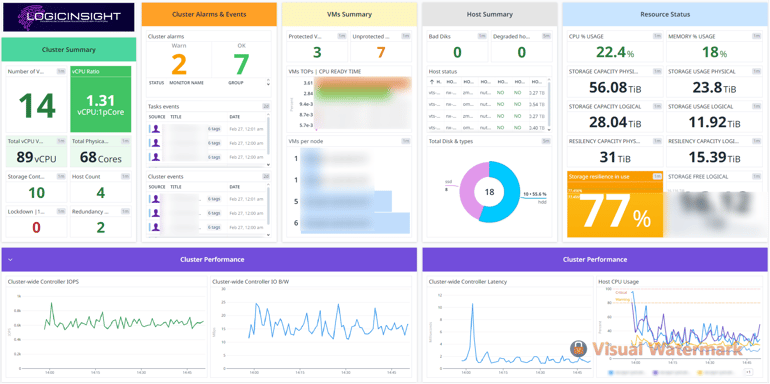Image resolution: width=770 pixels, height=384 pixels.
Task: Sort Cluster events by TITLE column
Action: click(x=176, y=187)
